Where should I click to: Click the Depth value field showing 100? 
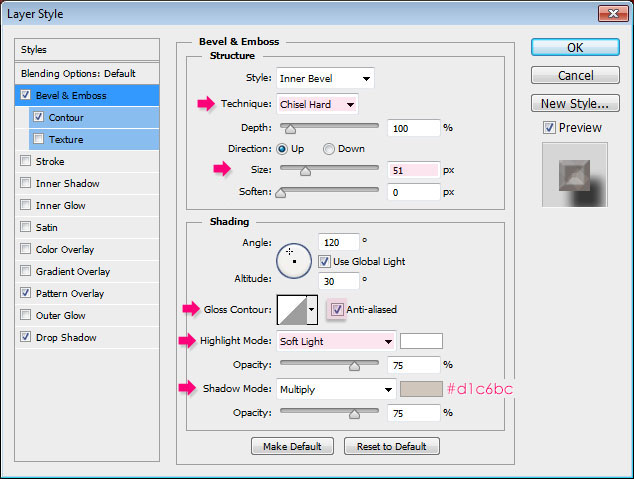pyautogui.click(x=413, y=128)
